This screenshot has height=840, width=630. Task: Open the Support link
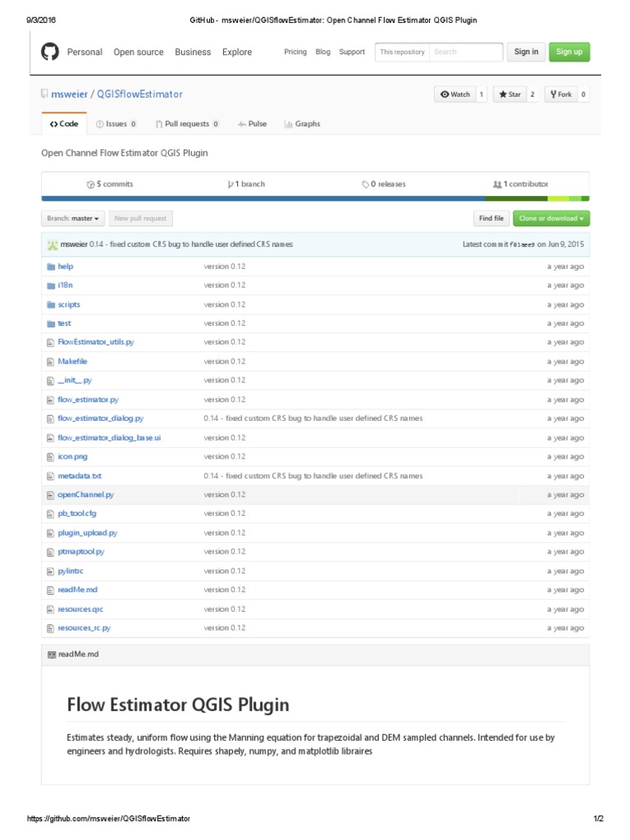tap(352, 52)
